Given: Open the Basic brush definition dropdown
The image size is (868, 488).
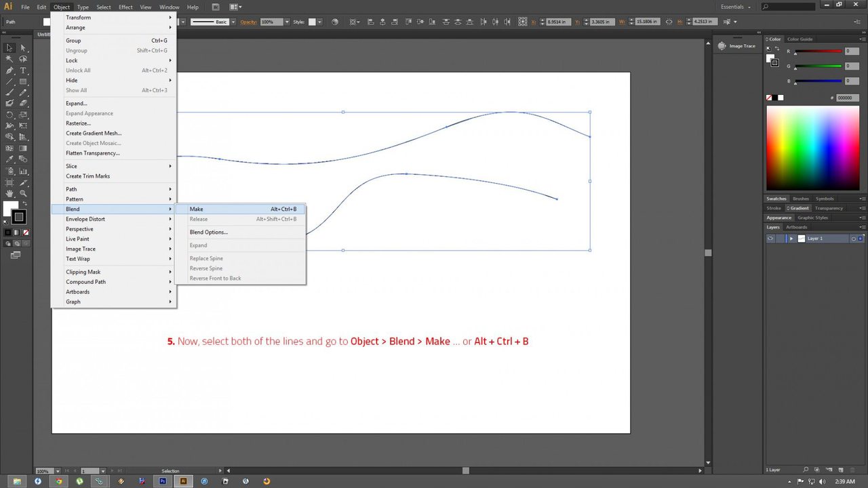Looking at the screenshot, I should pyautogui.click(x=233, y=22).
